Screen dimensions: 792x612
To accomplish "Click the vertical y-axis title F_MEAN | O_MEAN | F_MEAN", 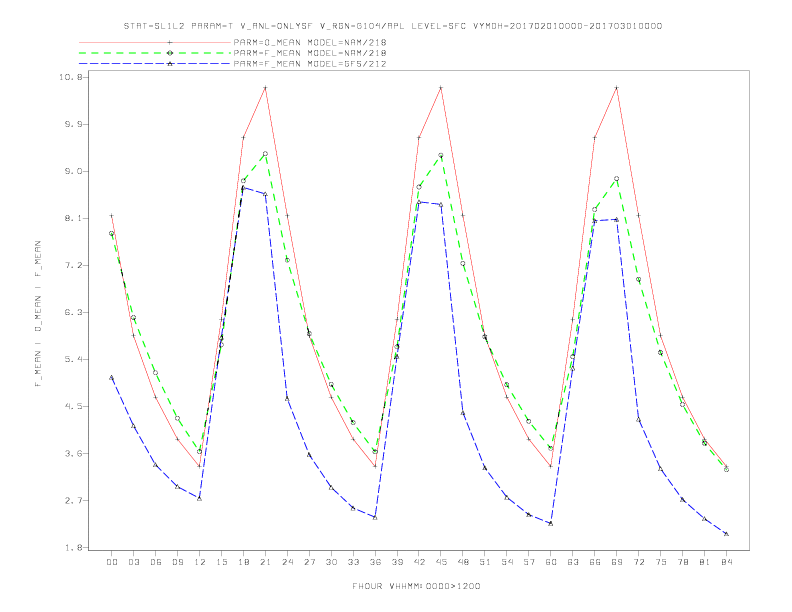I will (x=38, y=314).
